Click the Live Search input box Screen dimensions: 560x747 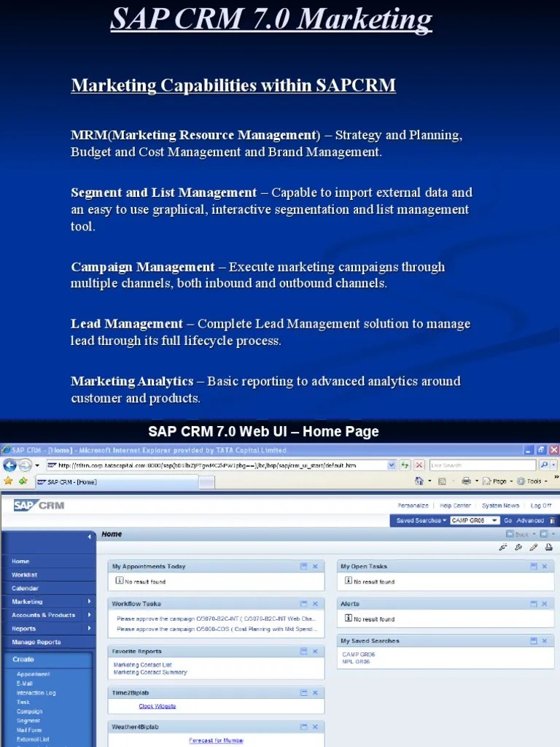[x=483, y=465]
